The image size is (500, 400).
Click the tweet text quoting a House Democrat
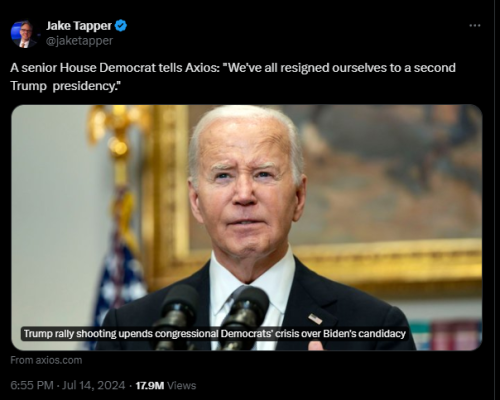coord(233,77)
